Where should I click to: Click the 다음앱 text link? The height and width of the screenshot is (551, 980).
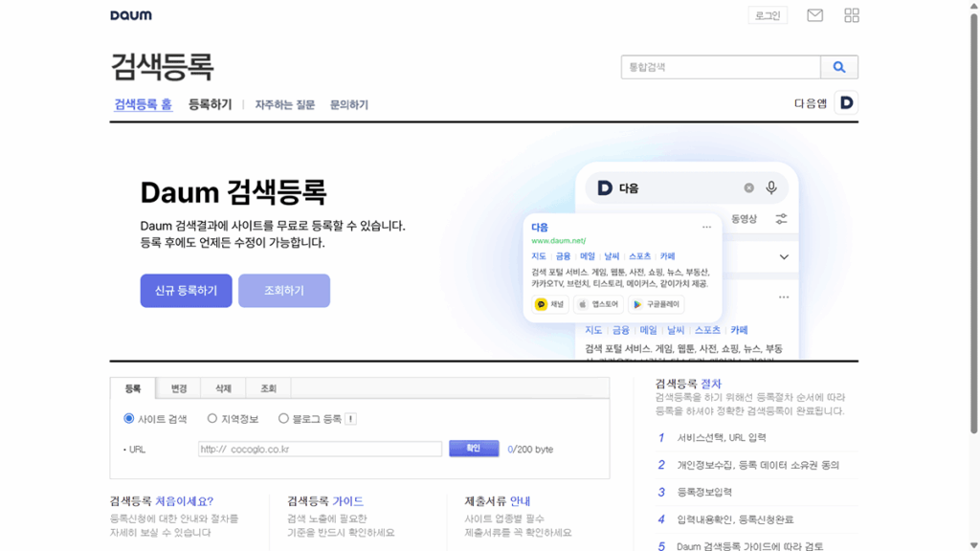coord(811,103)
